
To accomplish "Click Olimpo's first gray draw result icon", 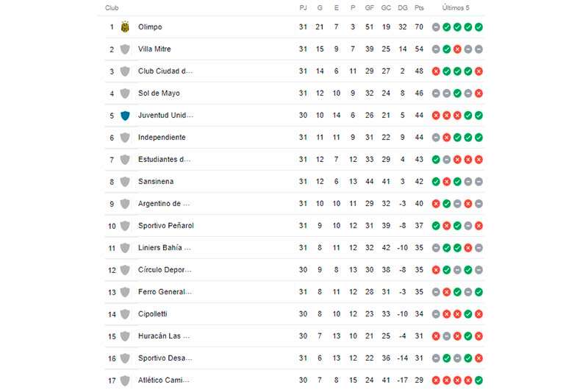I will tap(436, 27).
